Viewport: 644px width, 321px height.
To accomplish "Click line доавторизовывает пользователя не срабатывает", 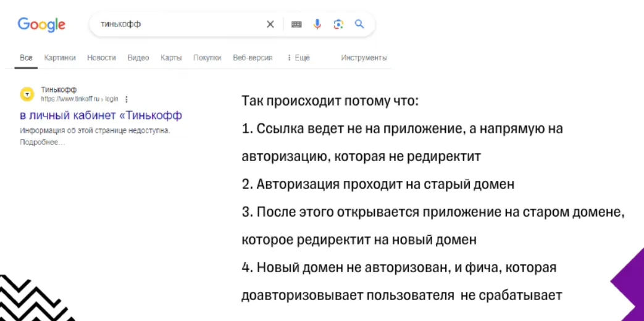I will pos(401,296).
